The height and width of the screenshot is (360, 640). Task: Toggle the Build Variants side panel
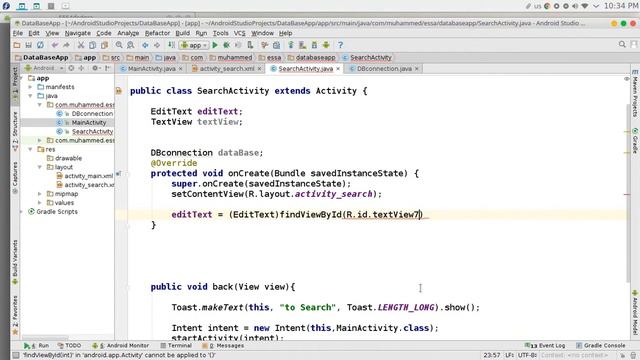click(15, 261)
